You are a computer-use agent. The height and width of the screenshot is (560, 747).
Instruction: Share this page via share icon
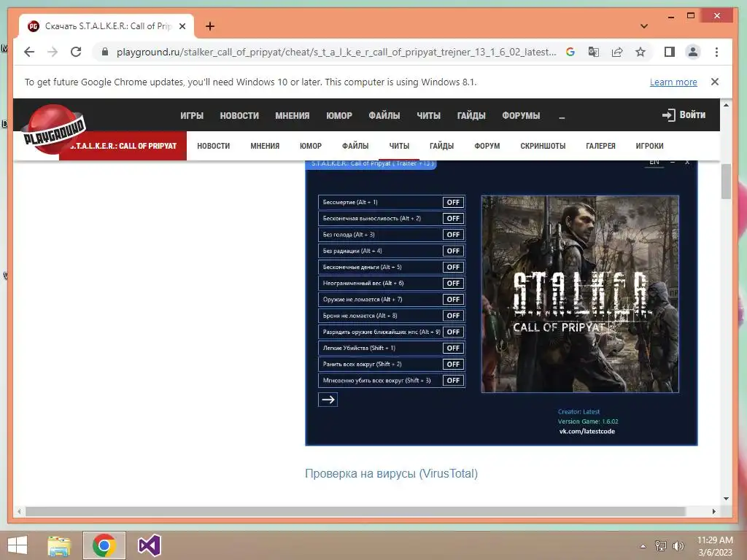[x=617, y=52]
